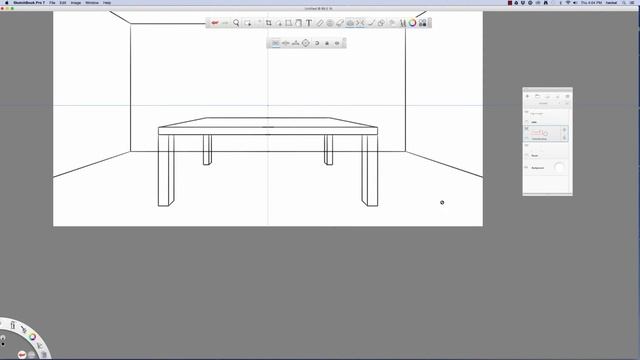Click the Redo icon next to Undo
Viewport: 640px width, 360px height.
click(225, 23)
